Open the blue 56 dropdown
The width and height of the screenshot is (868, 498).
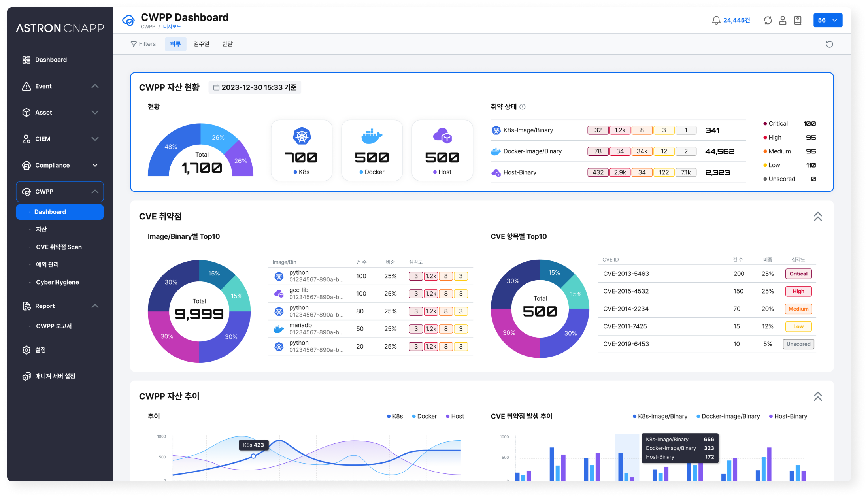click(828, 20)
